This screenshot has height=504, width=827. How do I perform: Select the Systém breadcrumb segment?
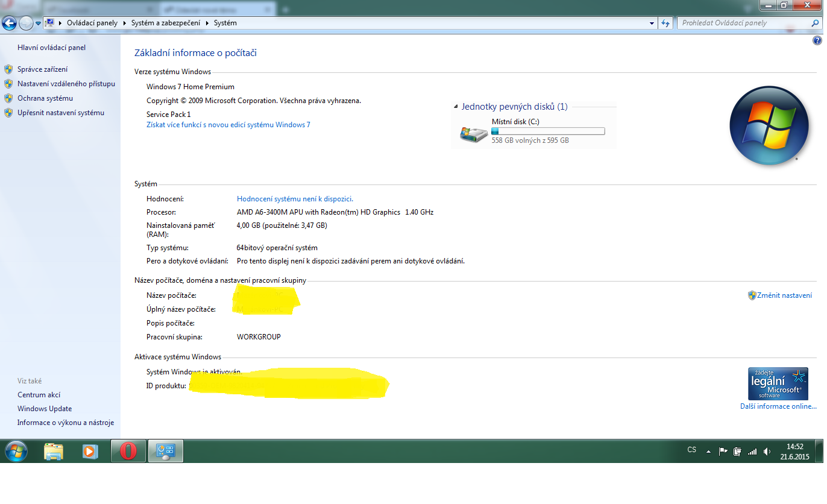tap(225, 23)
